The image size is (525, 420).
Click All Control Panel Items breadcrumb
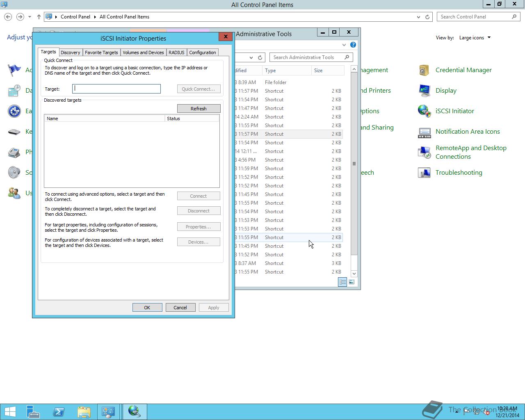[124, 17]
